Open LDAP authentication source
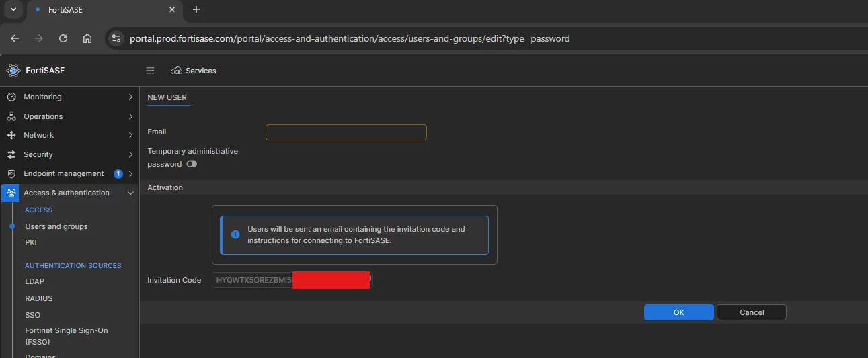Viewport: 868px width, 358px height. pos(34,281)
